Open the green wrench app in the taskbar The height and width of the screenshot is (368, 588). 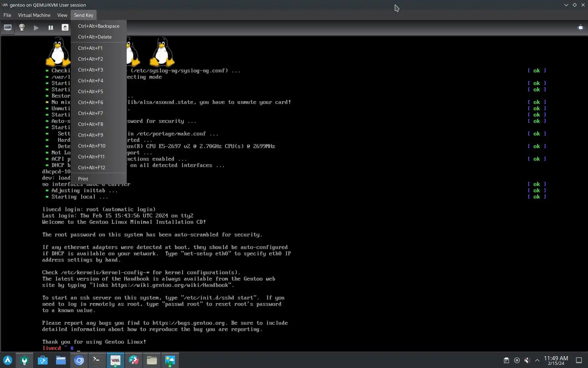coord(24,360)
